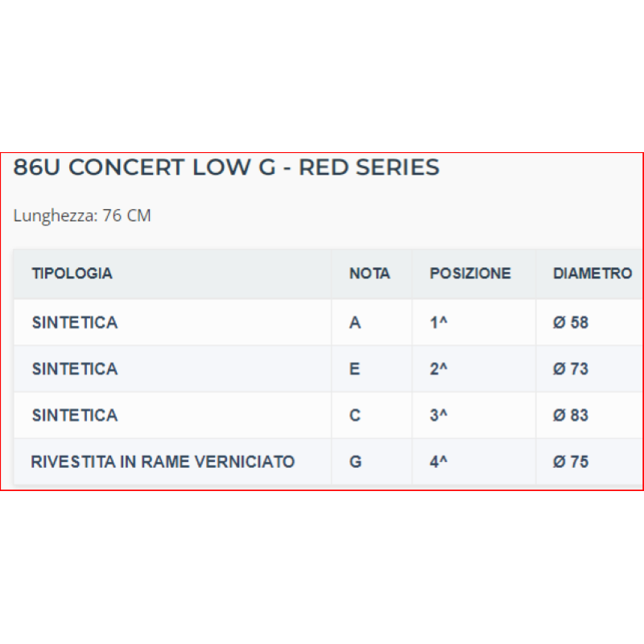This screenshot has width=644, height=644.
Task: Select SINTETICA in the first string row
Action: tap(75, 323)
